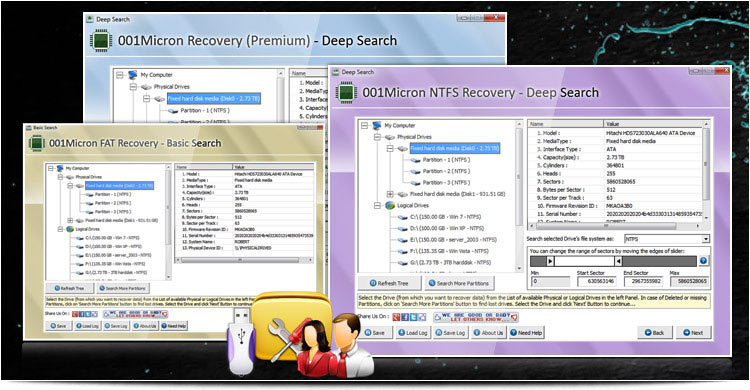The height and width of the screenshot is (390, 750).
Task: Click the chip logo in Premium Recovery header
Action: point(100,41)
